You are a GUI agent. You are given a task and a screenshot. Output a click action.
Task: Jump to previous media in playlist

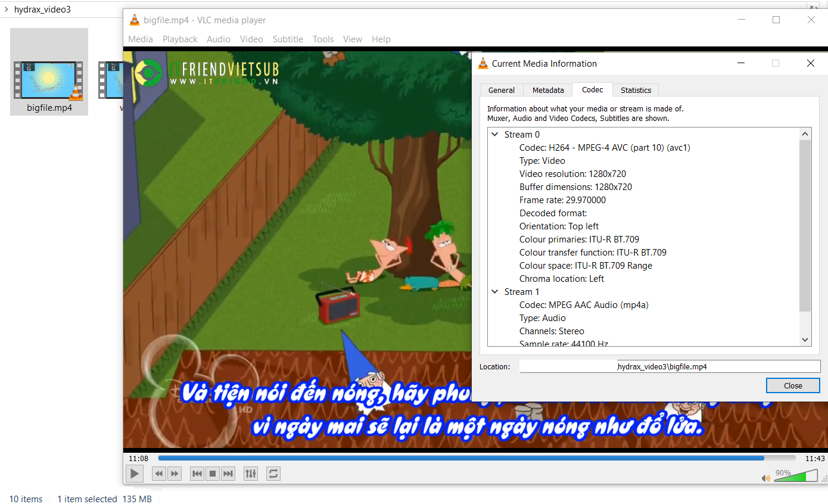(197, 474)
